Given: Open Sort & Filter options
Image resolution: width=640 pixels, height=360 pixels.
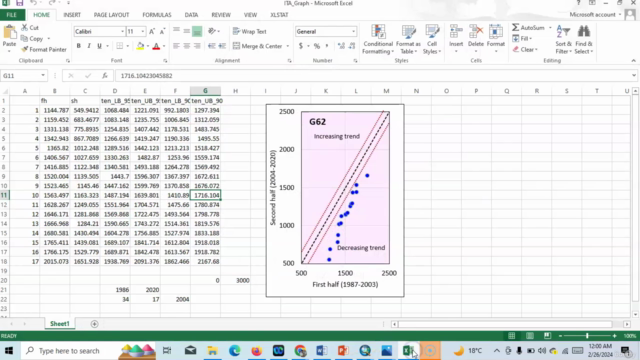Looking at the screenshot, I should 564,40.
